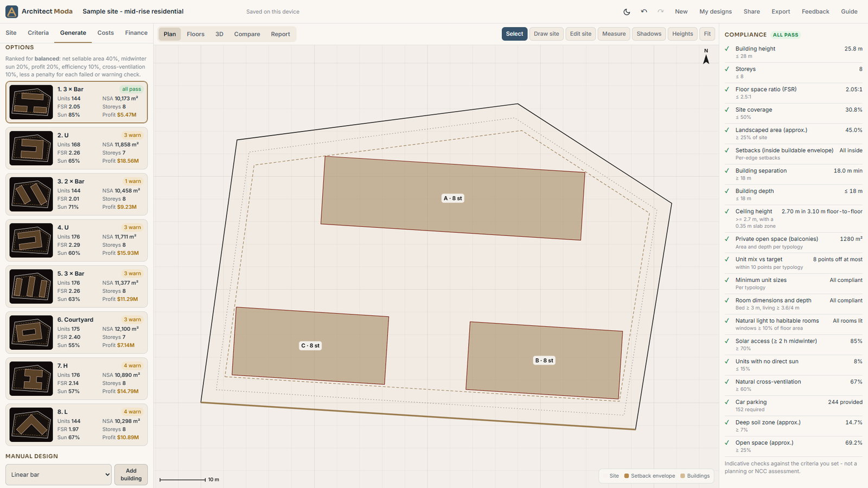Click the Building height compliance row
Image resolution: width=868 pixels, height=488 pixels.
pos(793,52)
